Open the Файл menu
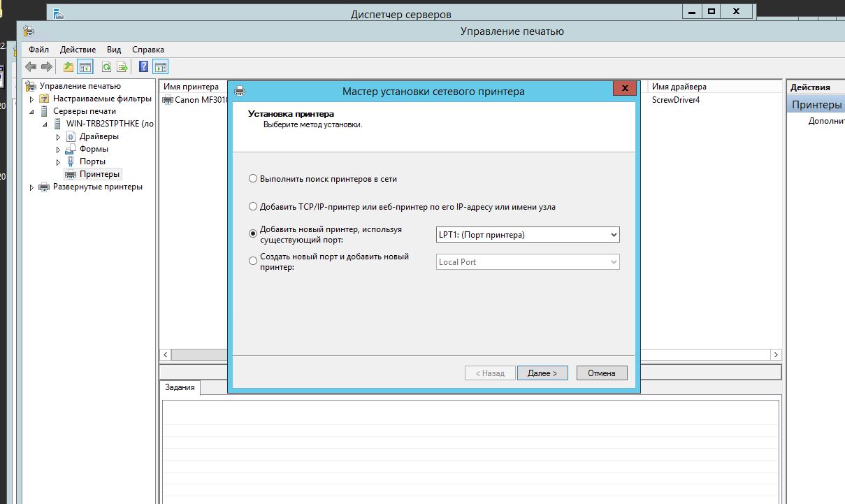This screenshot has width=845, height=504. coord(39,50)
